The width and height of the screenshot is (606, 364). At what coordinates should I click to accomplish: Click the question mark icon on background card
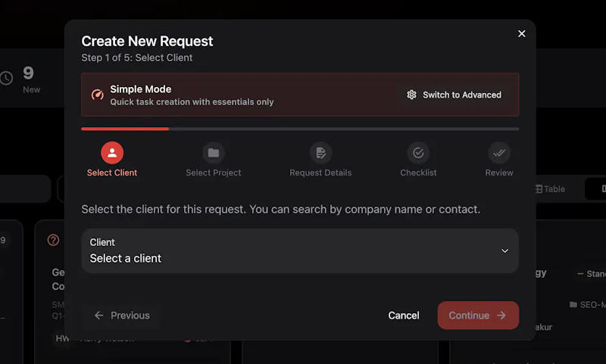tap(53, 240)
